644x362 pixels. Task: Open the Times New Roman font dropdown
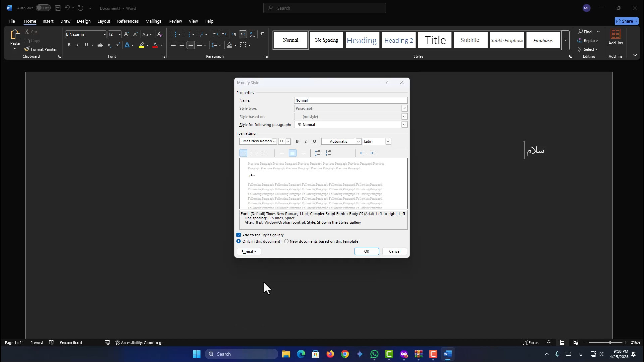[x=274, y=141]
